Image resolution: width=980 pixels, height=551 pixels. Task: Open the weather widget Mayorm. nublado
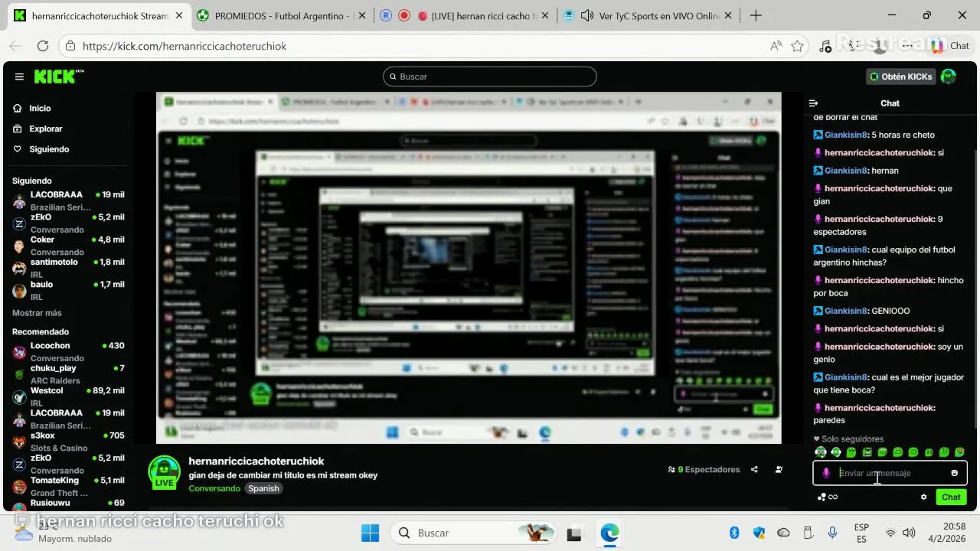pyautogui.click(x=65, y=533)
